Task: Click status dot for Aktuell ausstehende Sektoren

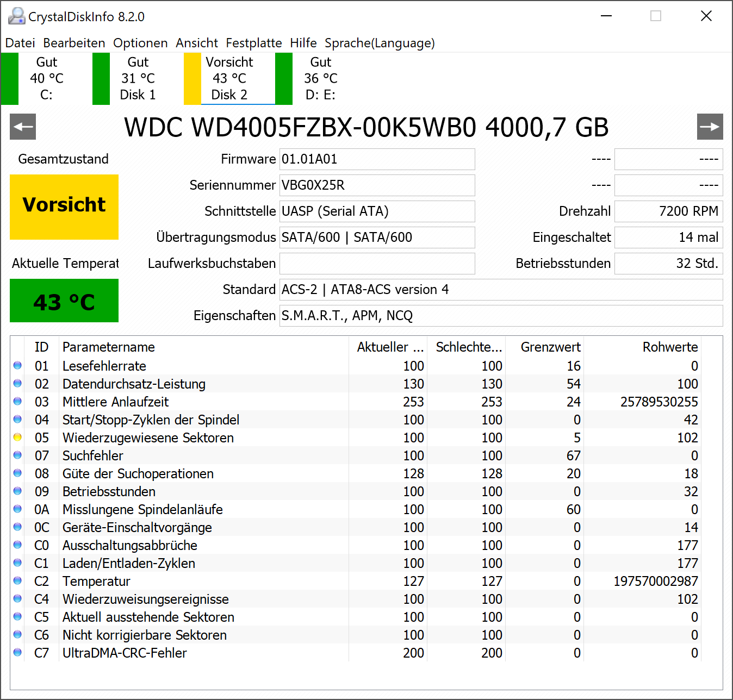Action: click(x=17, y=616)
